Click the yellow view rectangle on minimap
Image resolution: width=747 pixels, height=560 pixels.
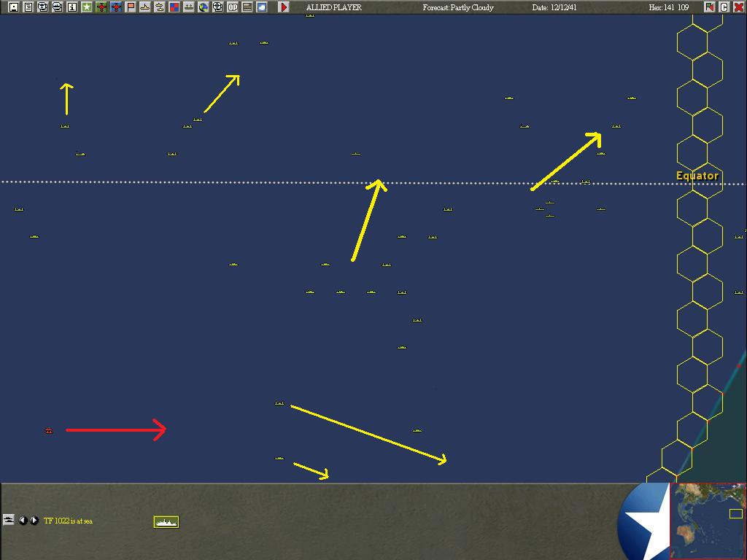(735, 513)
